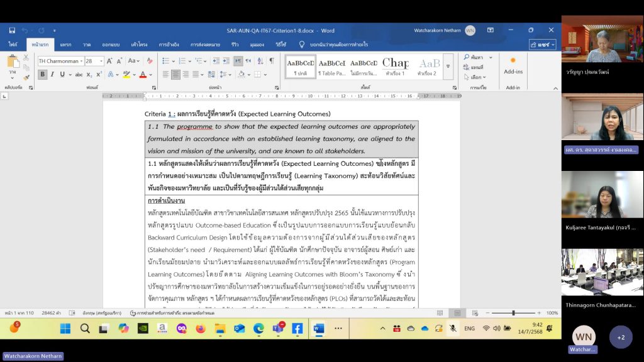The width and height of the screenshot is (644, 362).
Task: Collapse the ribbon with the chevron
Action: click(x=555, y=88)
